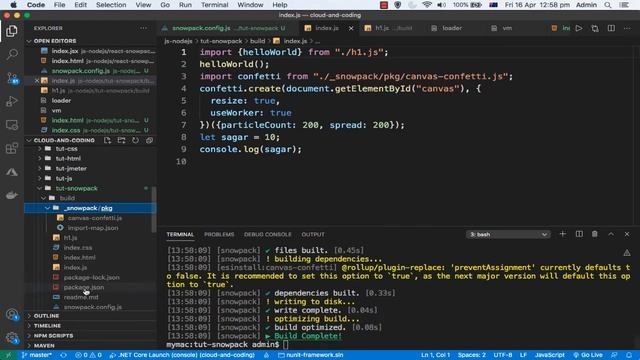Image resolution: width=640 pixels, height=360 pixels.
Task: Open errors and warnings count in status bar
Action: [88, 355]
